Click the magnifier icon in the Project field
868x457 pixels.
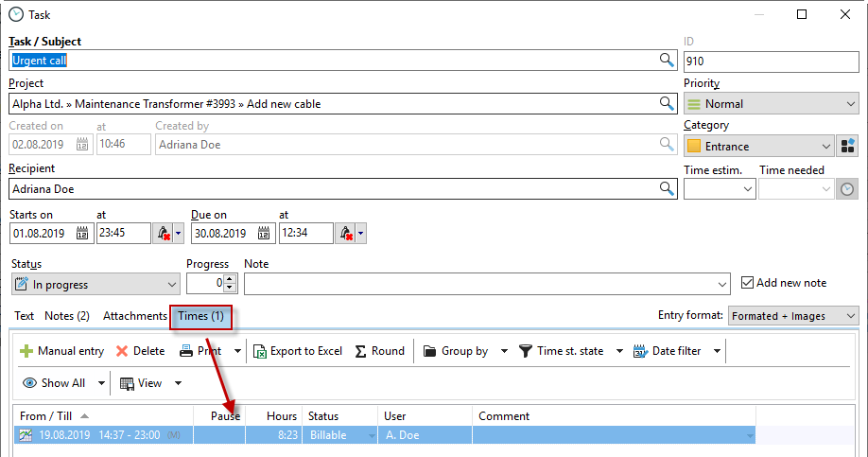pyautogui.click(x=666, y=103)
